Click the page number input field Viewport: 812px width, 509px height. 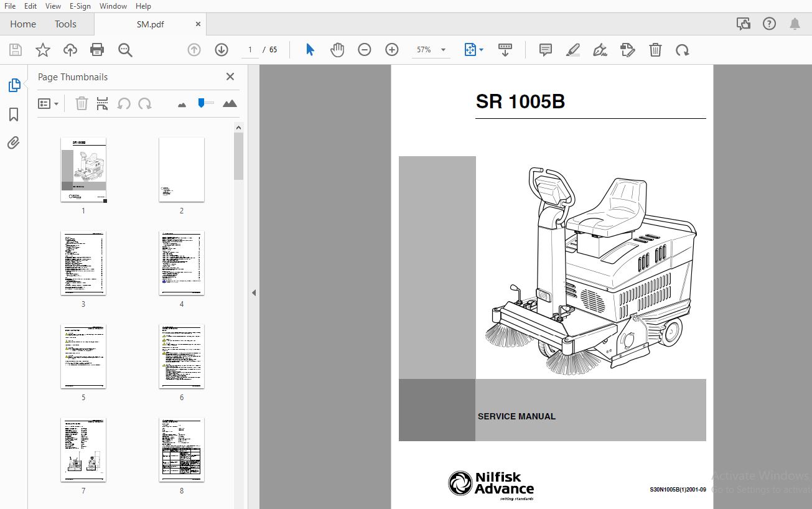click(250, 50)
